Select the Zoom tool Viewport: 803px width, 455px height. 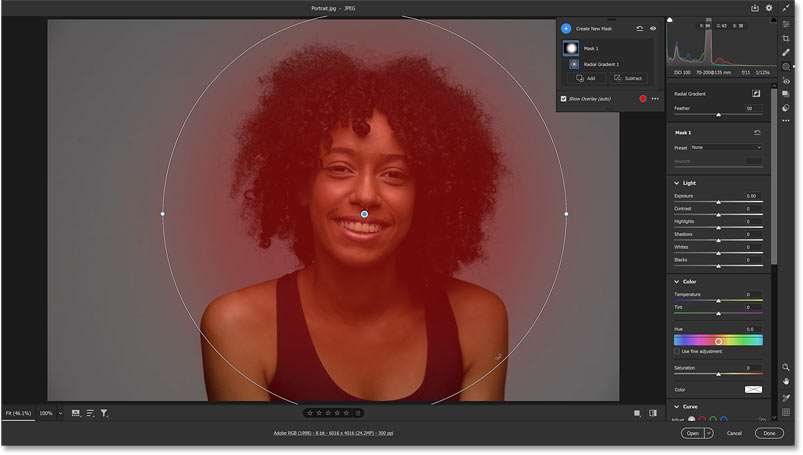(x=786, y=367)
